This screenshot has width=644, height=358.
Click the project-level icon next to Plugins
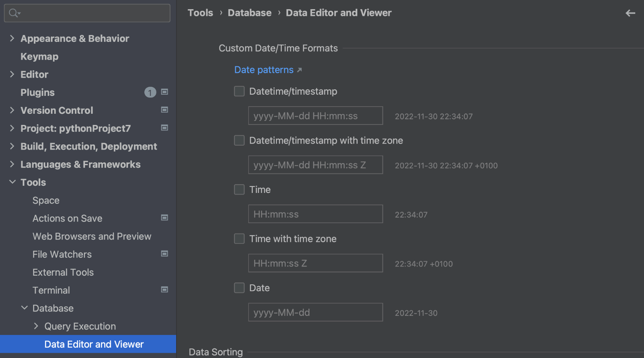tap(164, 92)
